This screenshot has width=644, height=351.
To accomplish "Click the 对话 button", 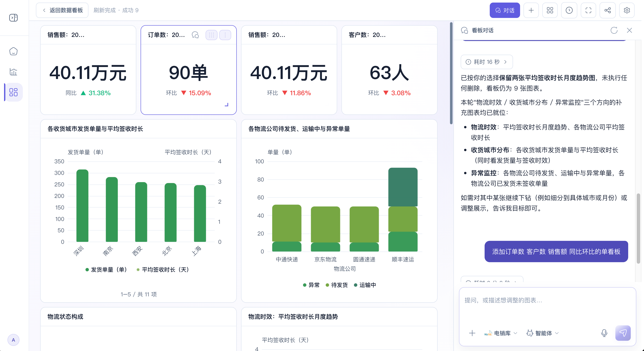I will (x=504, y=10).
